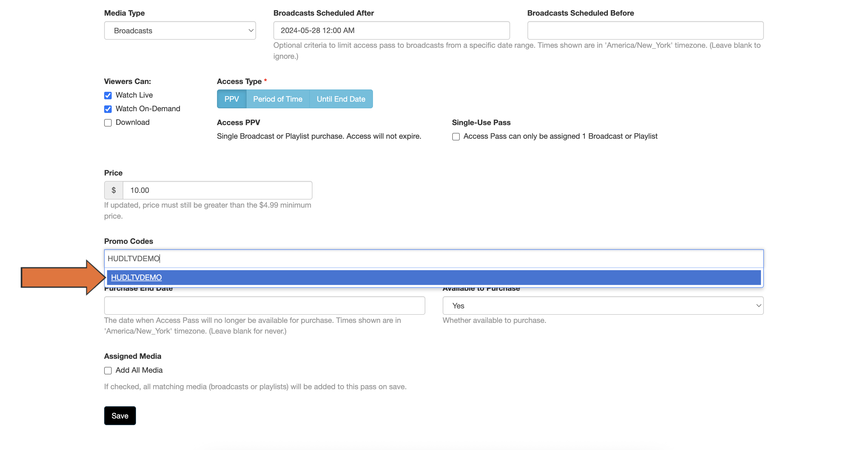Image resolution: width=868 pixels, height=450 pixels.
Task: Choose the HUDLTVDEMO promo code suggestion
Action: [x=137, y=277]
